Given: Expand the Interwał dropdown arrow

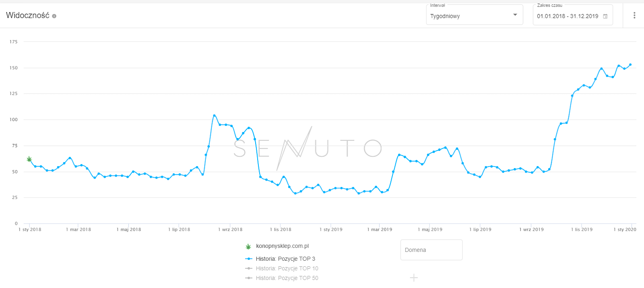Looking at the screenshot, I should click(x=515, y=15).
